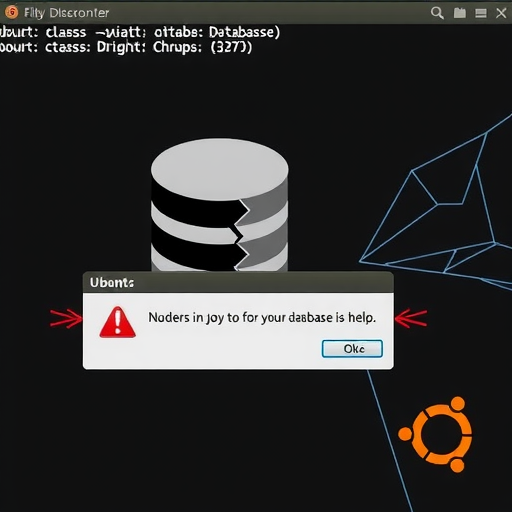The width and height of the screenshot is (512, 512).
Task: Open the hamburger menu icon in title bar
Action: click(x=481, y=13)
